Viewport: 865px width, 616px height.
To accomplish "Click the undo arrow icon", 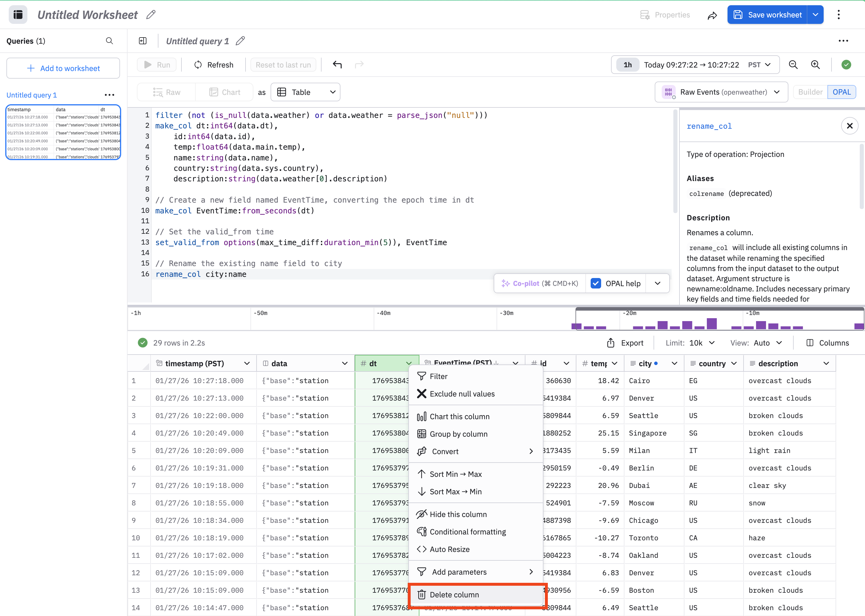I will (x=337, y=65).
